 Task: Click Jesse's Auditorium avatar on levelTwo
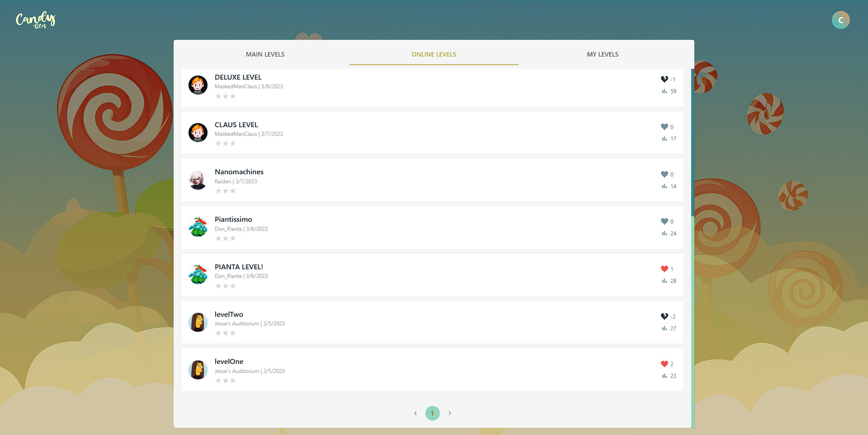tap(198, 322)
